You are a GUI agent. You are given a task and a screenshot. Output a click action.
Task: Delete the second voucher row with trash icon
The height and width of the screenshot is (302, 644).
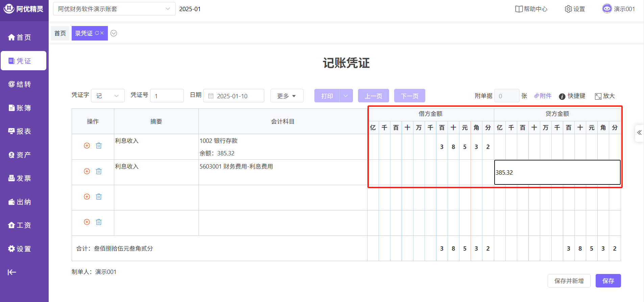(99, 171)
